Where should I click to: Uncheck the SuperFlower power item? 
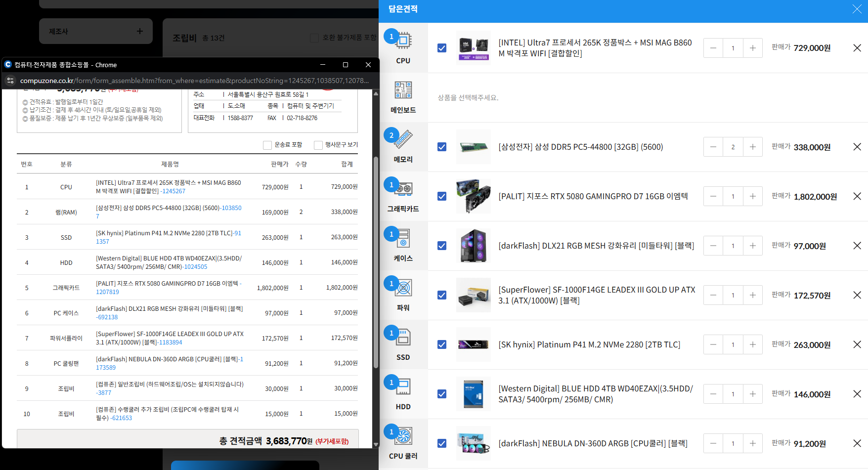(442, 295)
